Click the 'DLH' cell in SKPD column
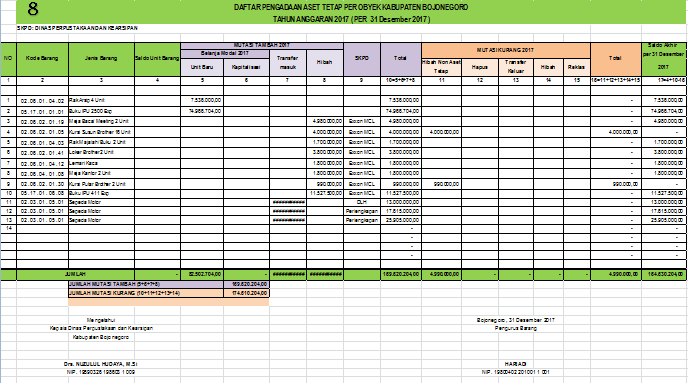Screen dimensions: 688x383 coord(362,202)
